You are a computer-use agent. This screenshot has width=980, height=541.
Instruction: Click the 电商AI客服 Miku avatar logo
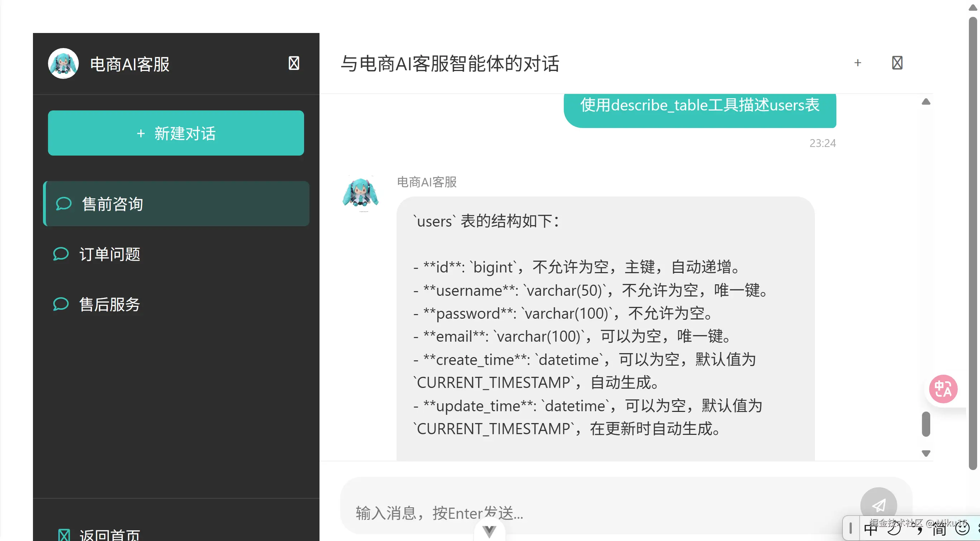click(x=63, y=63)
